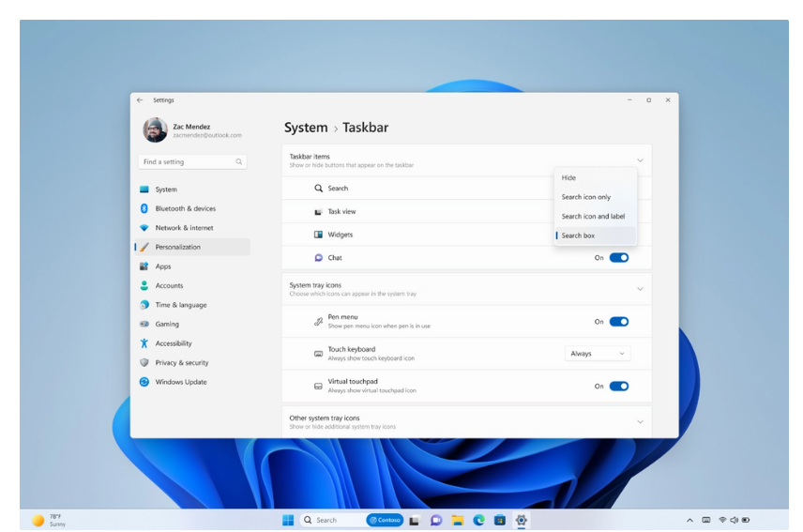Maximize the Settings window
The height and width of the screenshot is (532, 803).
(x=649, y=100)
